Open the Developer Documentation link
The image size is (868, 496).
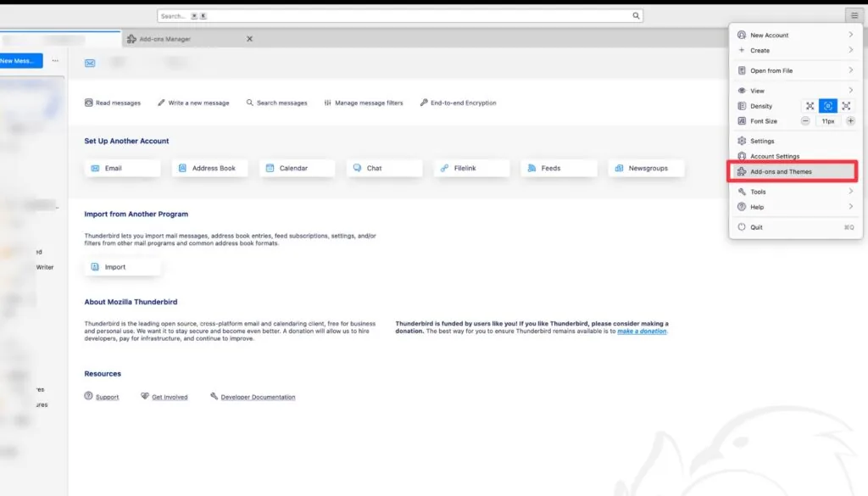click(x=258, y=397)
